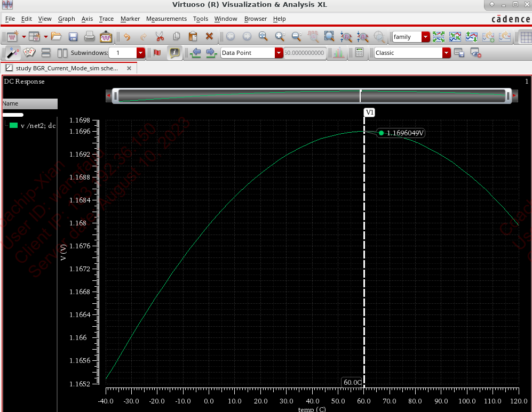The image size is (532, 412).
Task: Jump to the next data point arrow
Action: coord(211,53)
